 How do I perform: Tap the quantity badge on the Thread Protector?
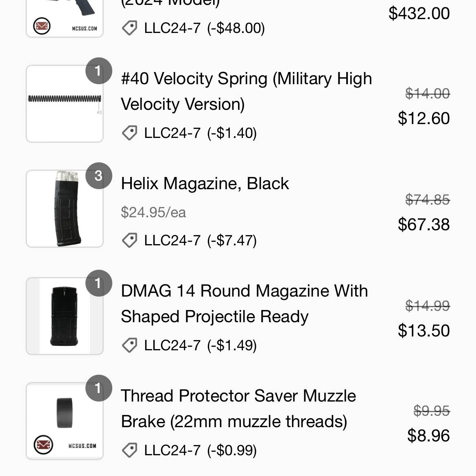coord(98,388)
